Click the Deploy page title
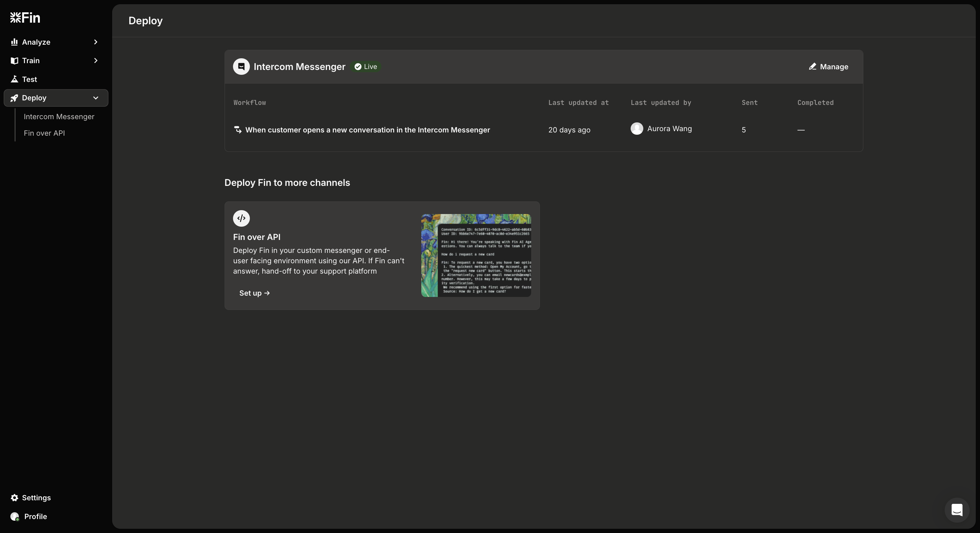The image size is (980, 533). point(145,20)
